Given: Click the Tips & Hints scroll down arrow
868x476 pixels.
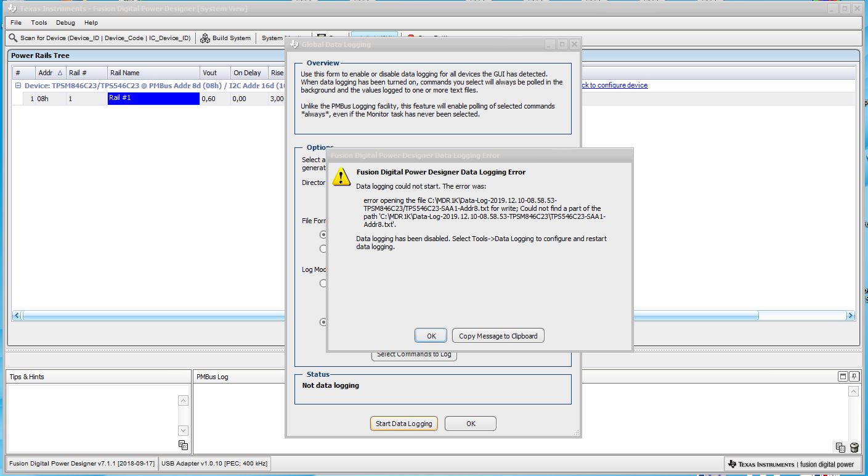Looking at the screenshot, I should pyautogui.click(x=183, y=430).
